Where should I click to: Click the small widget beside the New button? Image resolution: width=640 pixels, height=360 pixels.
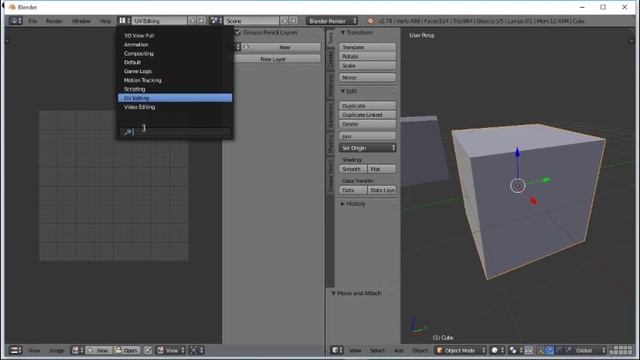pyautogui.click(x=238, y=47)
